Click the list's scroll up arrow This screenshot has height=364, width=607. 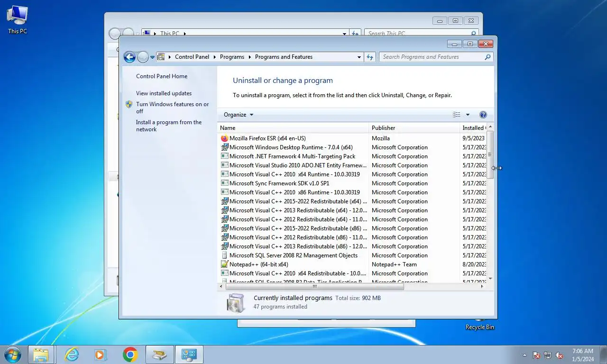pyautogui.click(x=490, y=127)
